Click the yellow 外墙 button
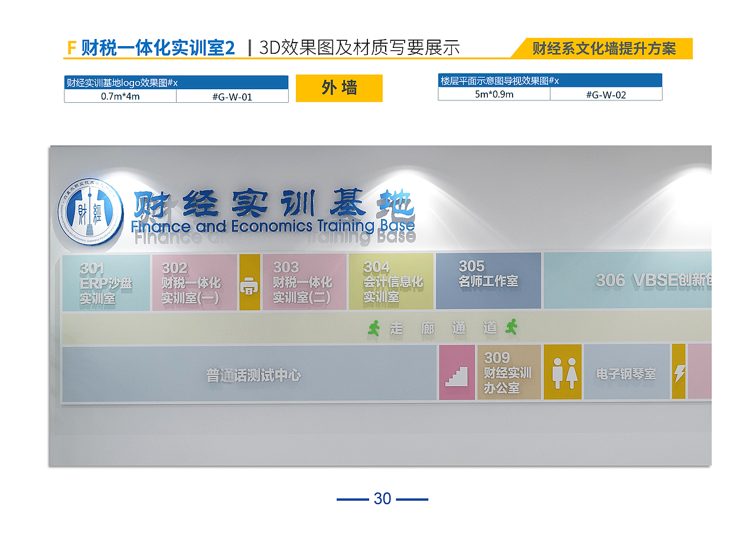The width and height of the screenshot is (756, 535). pos(338,87)
